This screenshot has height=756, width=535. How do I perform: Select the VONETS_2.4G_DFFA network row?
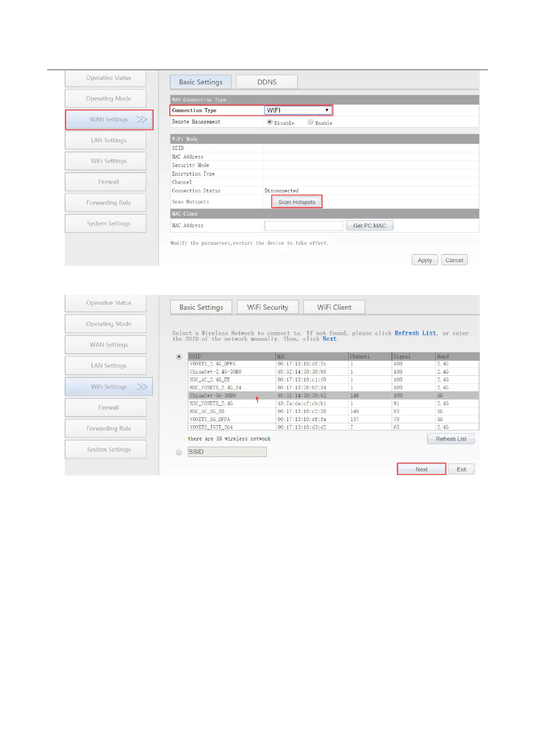pos(334,364)
